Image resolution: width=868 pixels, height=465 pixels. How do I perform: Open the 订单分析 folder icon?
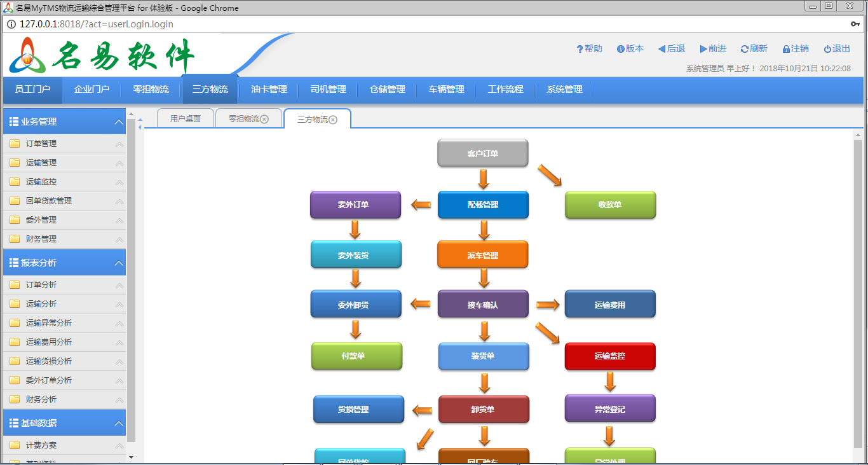[15, 285]
